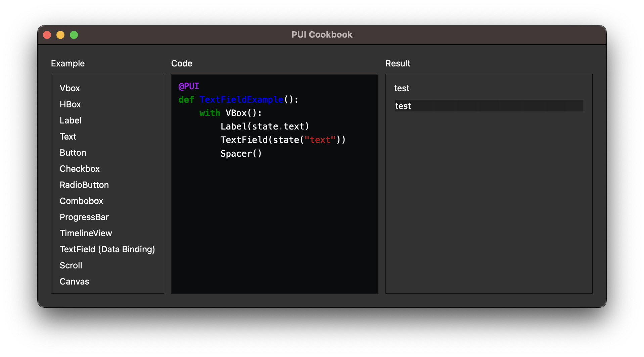This screenshot has width=644, height=357.
Task: Select the TimelineView example
Action: pyautogui.click(x=86, y=233)
